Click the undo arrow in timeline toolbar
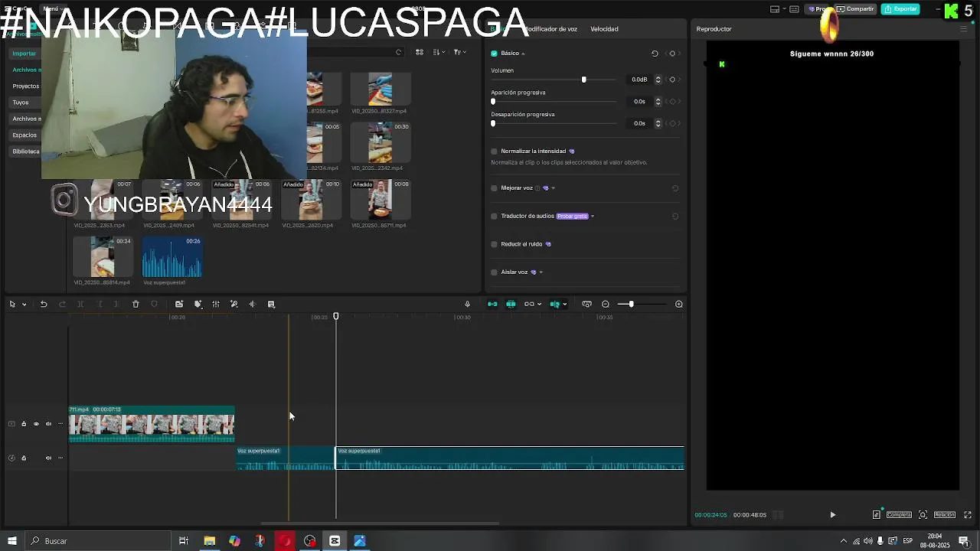 coord(44,305)
